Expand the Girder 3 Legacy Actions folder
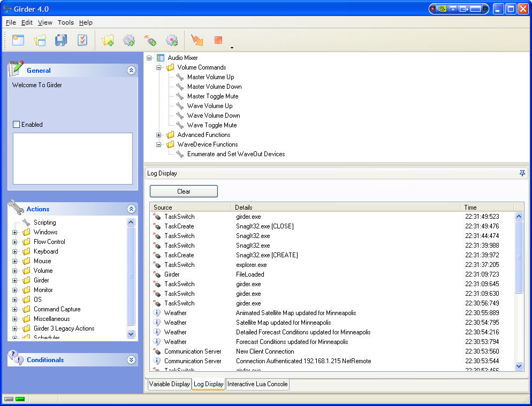Screen dimensions: 532x406 point(14,328)
